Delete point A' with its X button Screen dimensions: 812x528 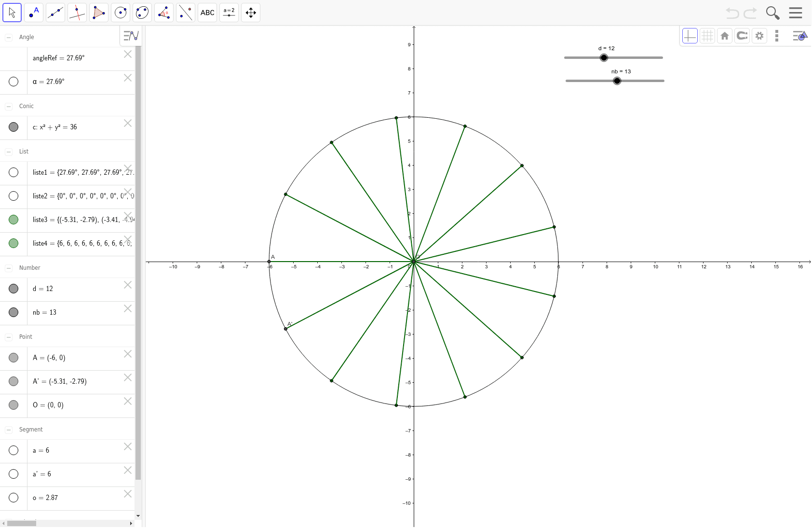click(x=128, y=378)
